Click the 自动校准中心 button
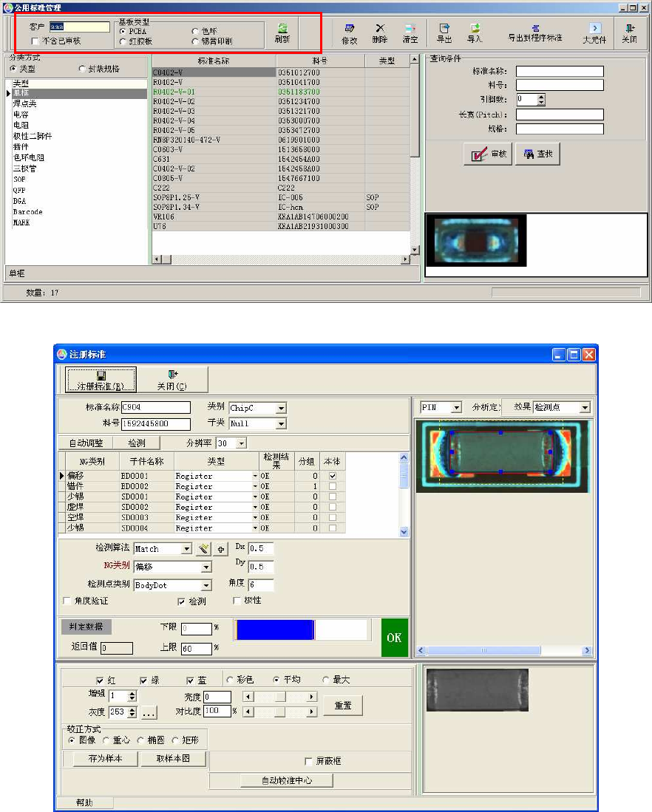 [286, 780]
